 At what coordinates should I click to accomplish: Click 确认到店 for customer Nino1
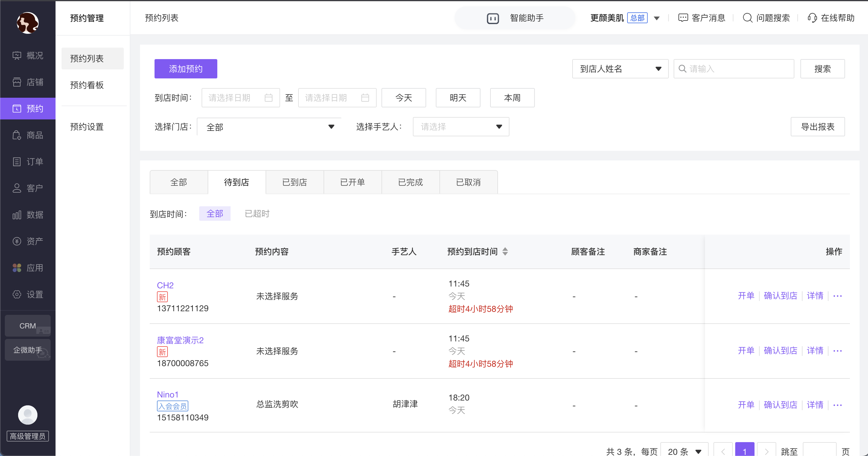pos(780,404)
